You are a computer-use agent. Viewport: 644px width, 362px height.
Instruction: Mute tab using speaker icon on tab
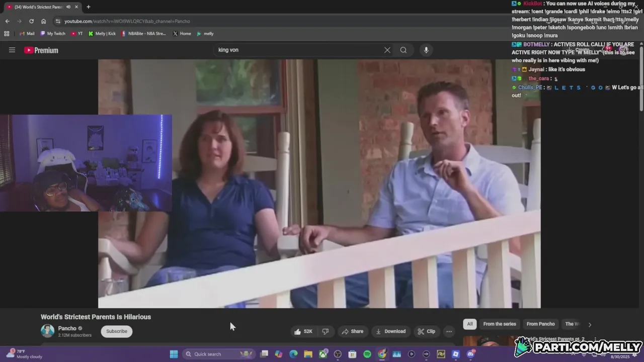coord(68,7)
